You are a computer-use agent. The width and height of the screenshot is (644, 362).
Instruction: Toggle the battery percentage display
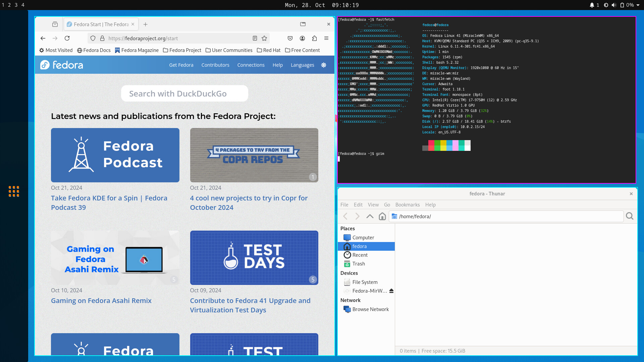point(627,5)
